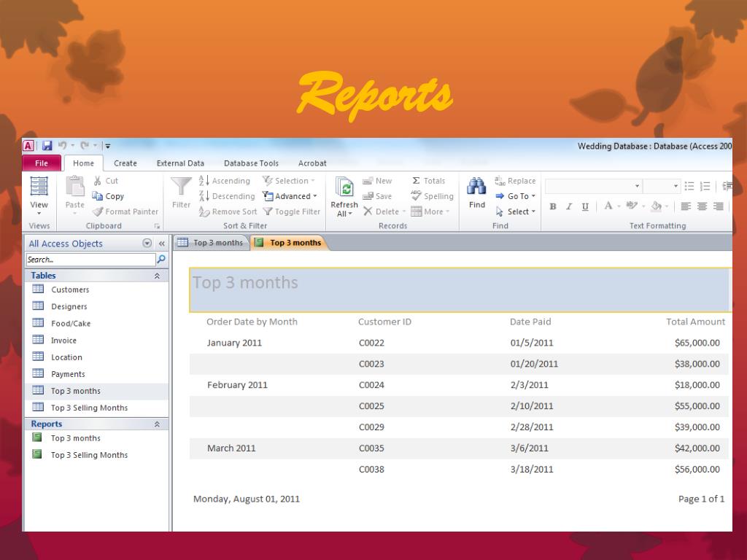The image size is (747, 560).
Task: Click the Totals sigma icon
Action: click(417, 181)
